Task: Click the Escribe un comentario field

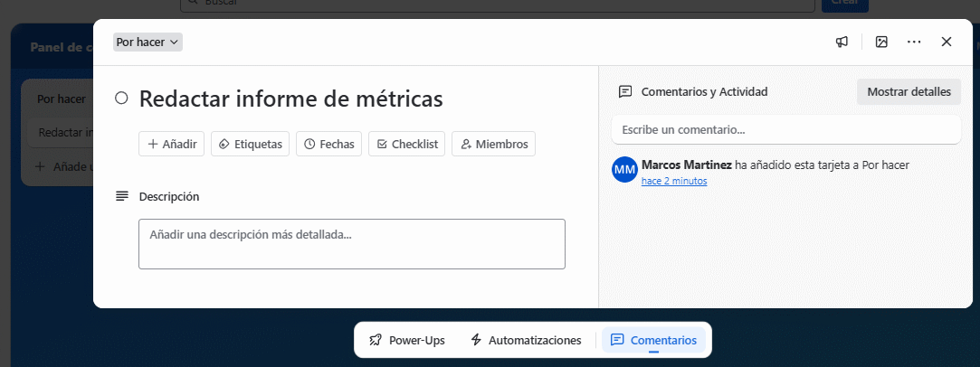Action: click(785, 129)
